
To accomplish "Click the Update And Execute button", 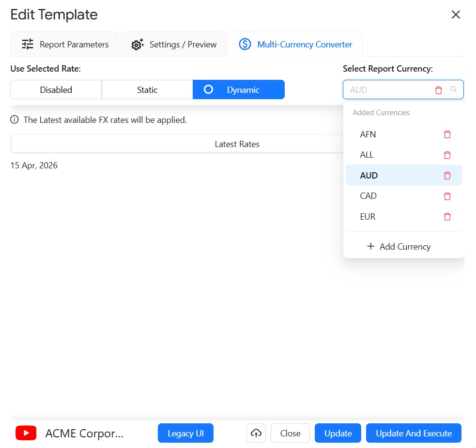I will [x=414, y=433].
